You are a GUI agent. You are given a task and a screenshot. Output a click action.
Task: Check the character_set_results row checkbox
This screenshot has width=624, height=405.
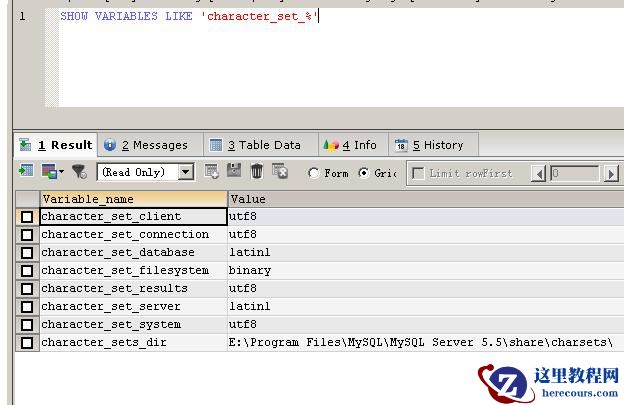tap(27, 289)
